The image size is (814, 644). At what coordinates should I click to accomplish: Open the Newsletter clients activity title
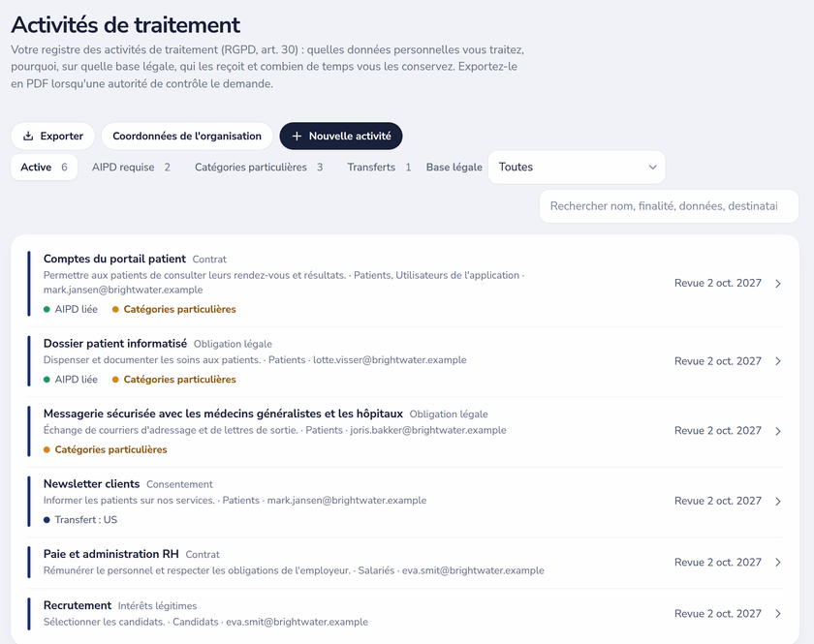(91, 483)
